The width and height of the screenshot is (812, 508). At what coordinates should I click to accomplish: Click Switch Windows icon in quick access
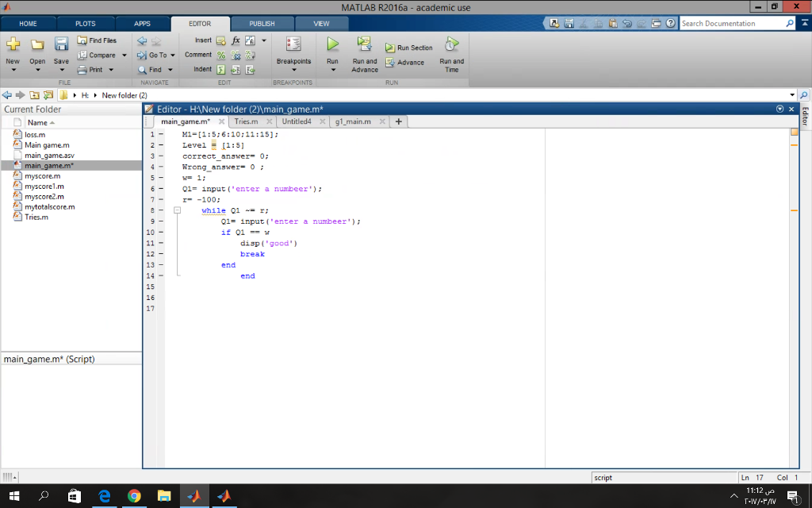point(656,23)
